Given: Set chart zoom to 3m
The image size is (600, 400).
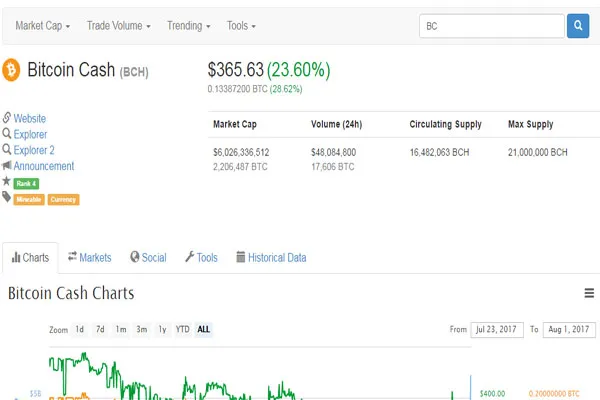Looking at the screenshot, I should (x=142, y=330).
